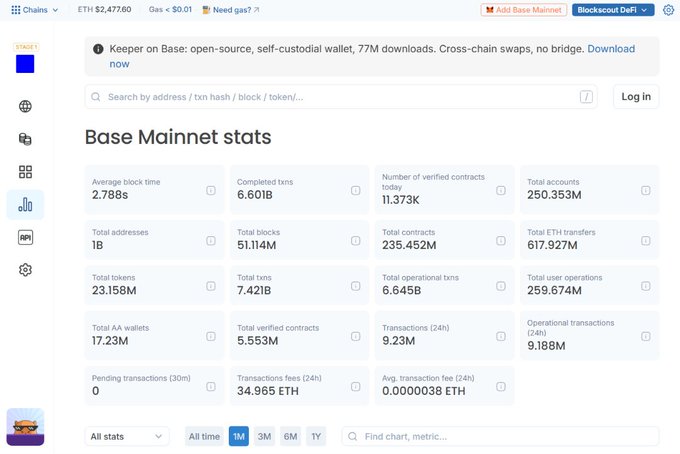Show info for Total user operations

tap(646, 286)
